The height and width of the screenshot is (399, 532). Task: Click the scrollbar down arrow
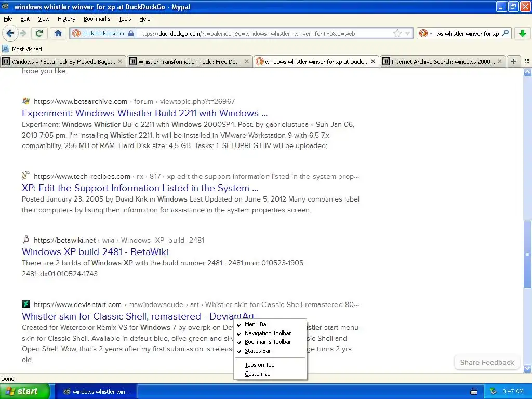click(527, 368)
